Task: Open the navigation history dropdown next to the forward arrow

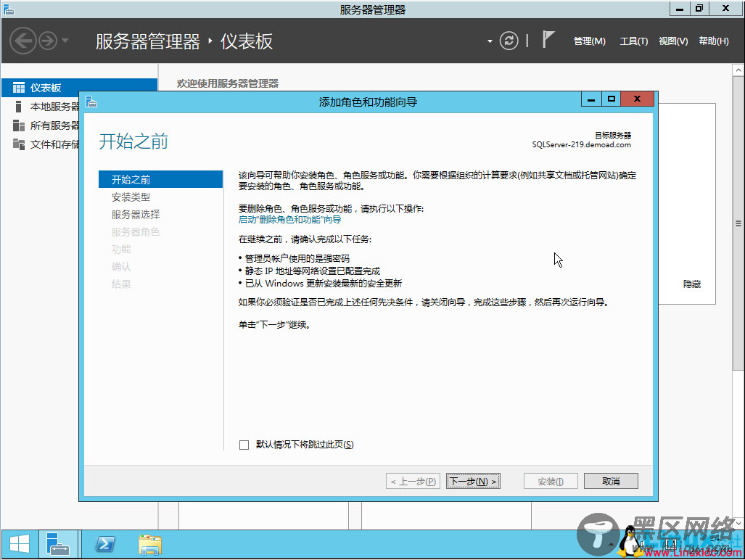Action: (x=65, y=41)
